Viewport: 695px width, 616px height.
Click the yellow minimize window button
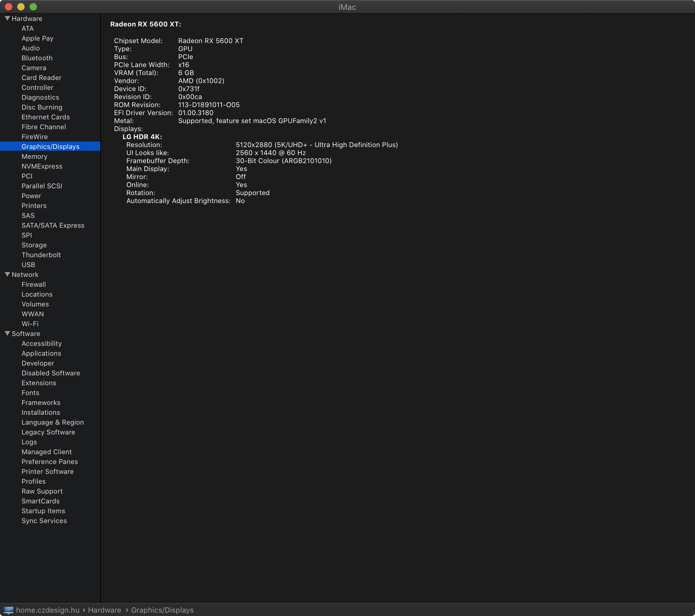point(21,7)
